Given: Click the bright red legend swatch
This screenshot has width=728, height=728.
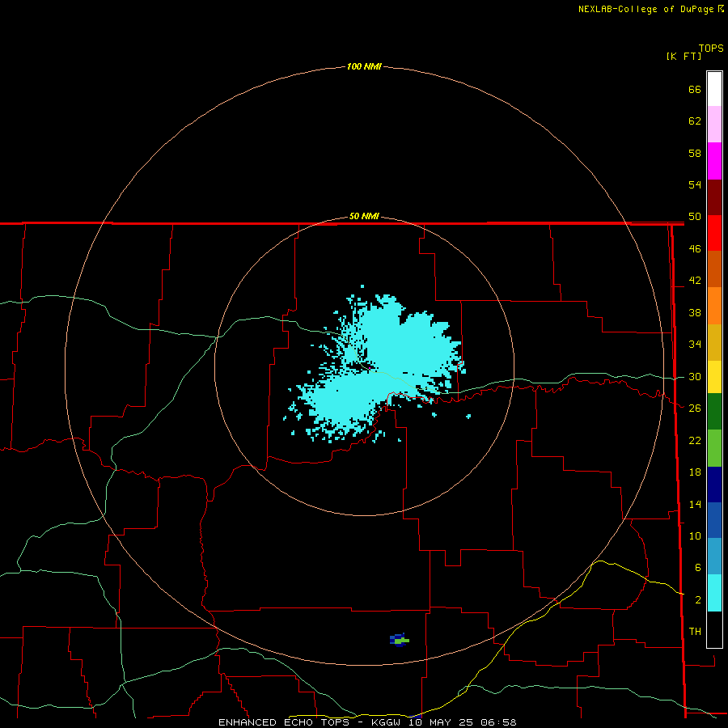Looking at the screenshot, I should pos(714,233).
